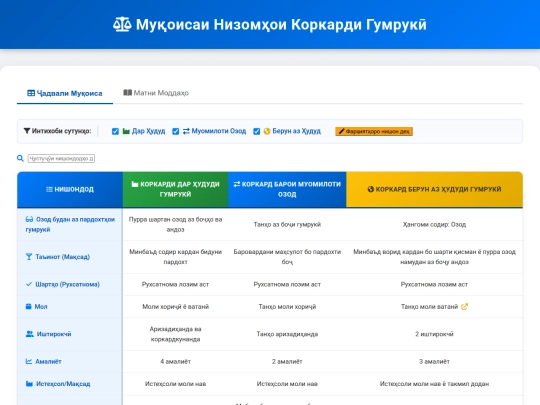Select the Шартҳо (Рухсатнома) row label
Screen dimensions: 540x405
click(68, 284)
